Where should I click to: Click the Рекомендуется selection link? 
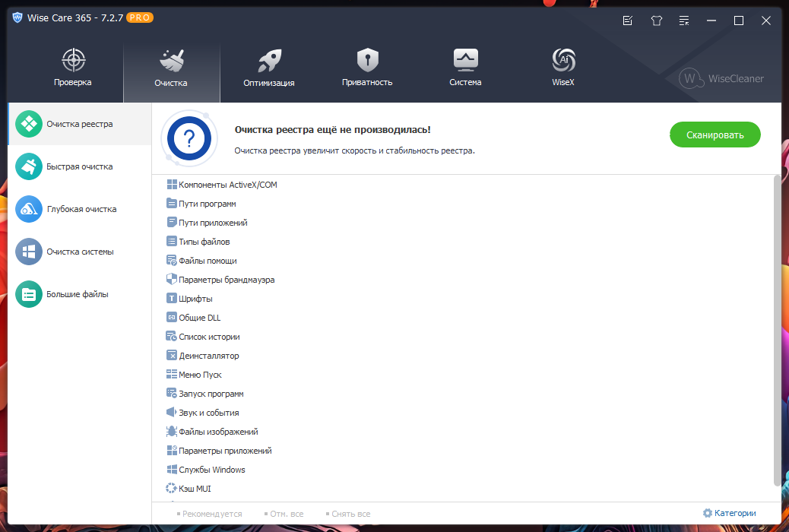[209, 514]
